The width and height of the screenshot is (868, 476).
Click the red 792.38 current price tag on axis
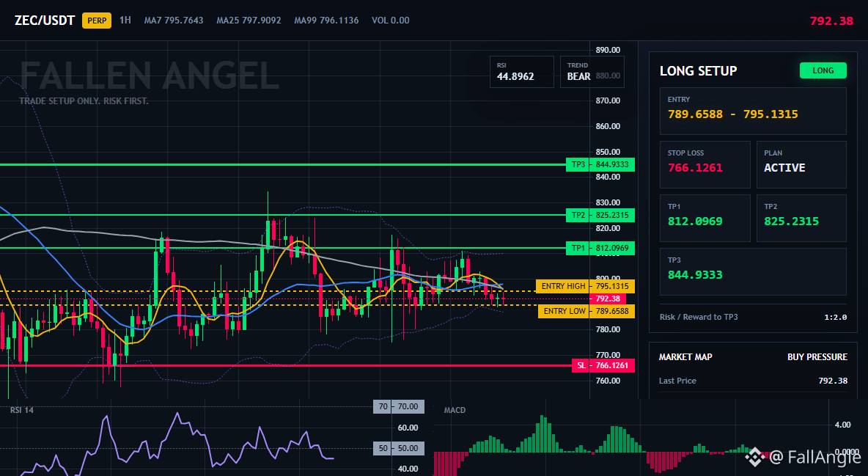point(607,299)
